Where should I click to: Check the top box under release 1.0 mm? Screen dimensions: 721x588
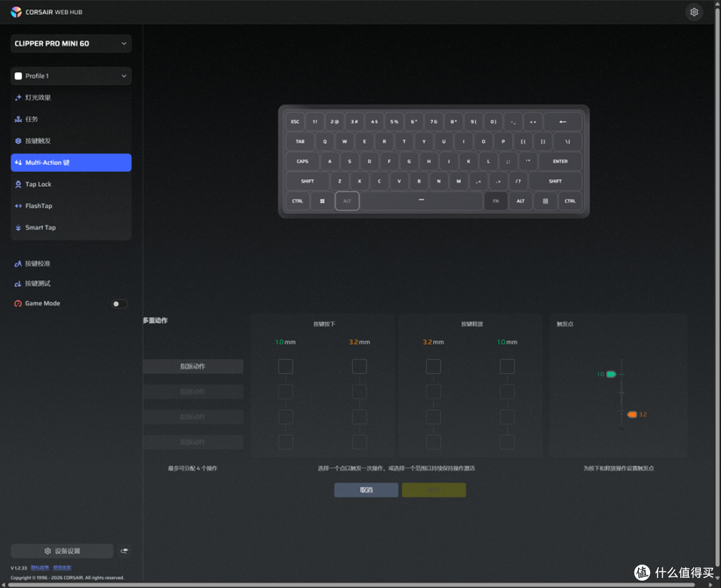point(507,366)
